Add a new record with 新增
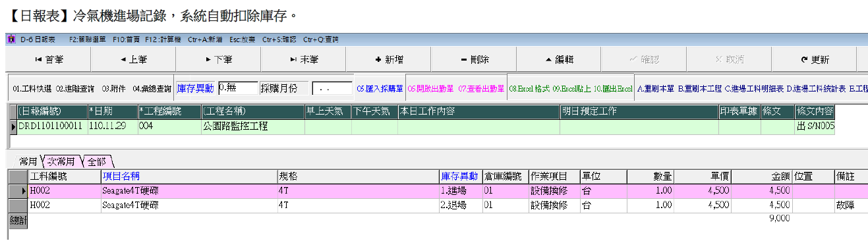 (x=388, y=59)
